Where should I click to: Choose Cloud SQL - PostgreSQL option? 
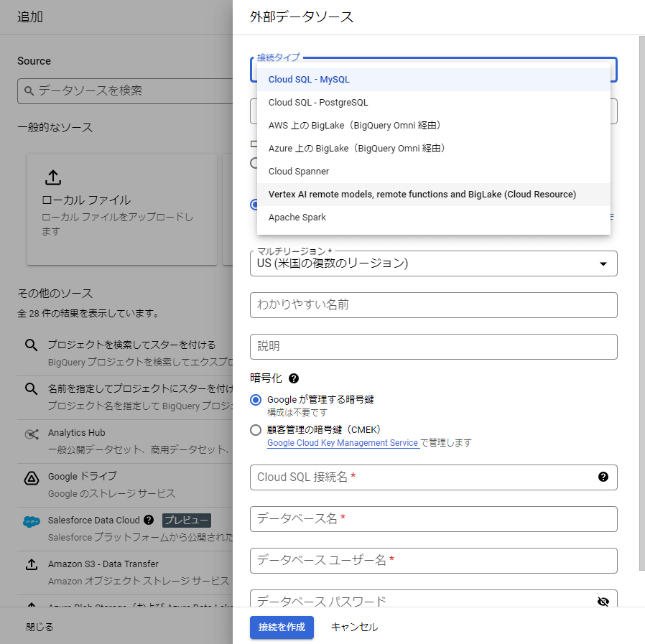coord(433,103)
